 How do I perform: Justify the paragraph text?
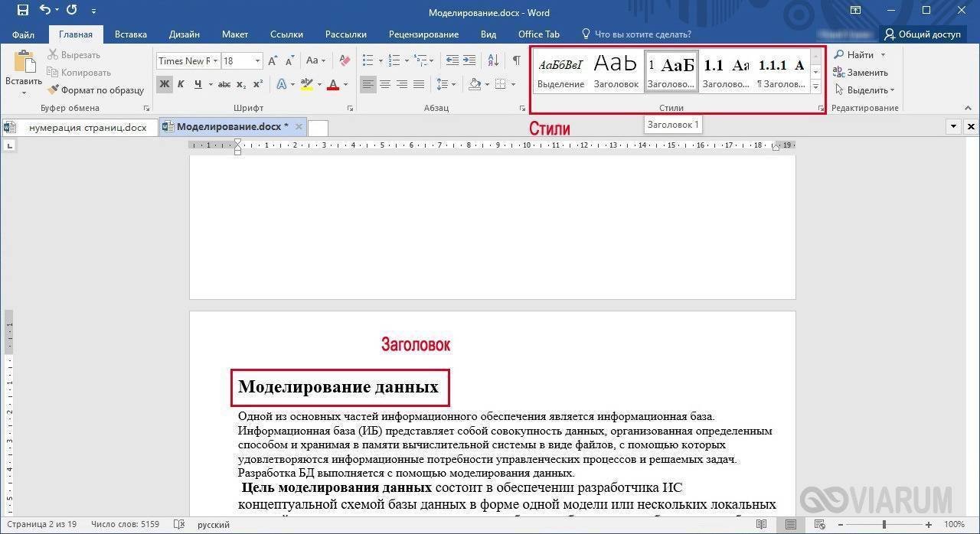pyautogui.click(x=419, y=84)
